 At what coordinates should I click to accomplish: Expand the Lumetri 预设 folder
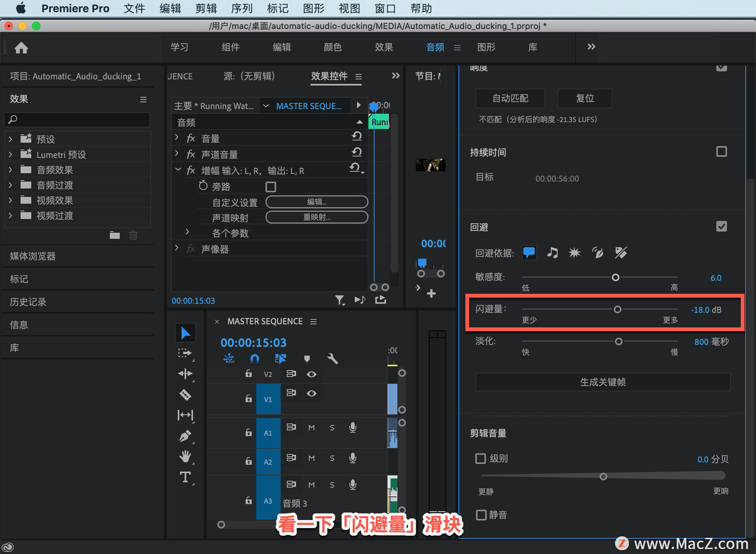point(11,154)
